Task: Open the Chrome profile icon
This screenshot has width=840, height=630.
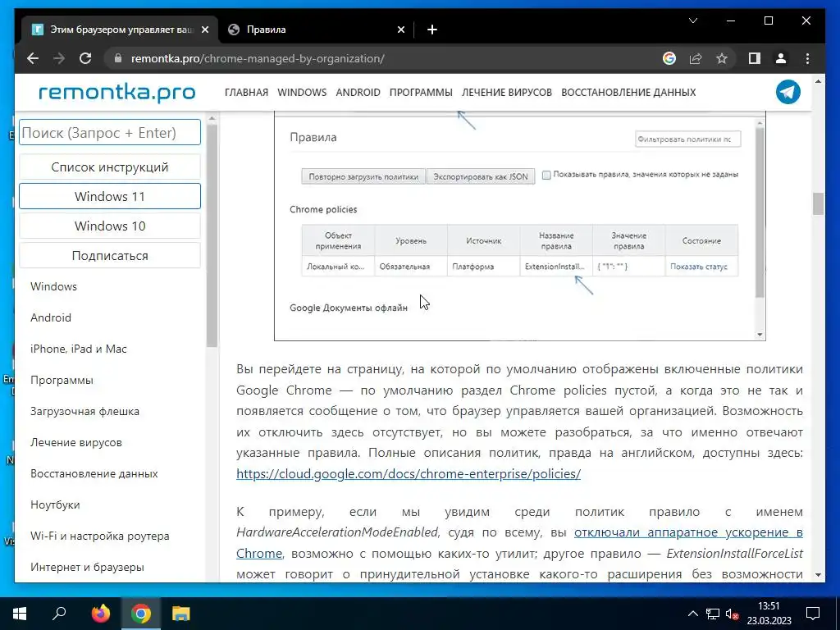Action: pyautogui.click(x=781, y=58)
